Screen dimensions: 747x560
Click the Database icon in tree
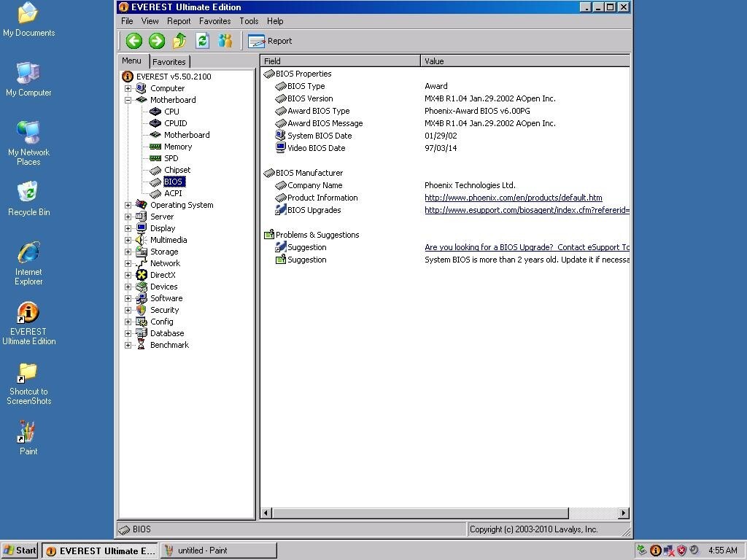point(142,333)
